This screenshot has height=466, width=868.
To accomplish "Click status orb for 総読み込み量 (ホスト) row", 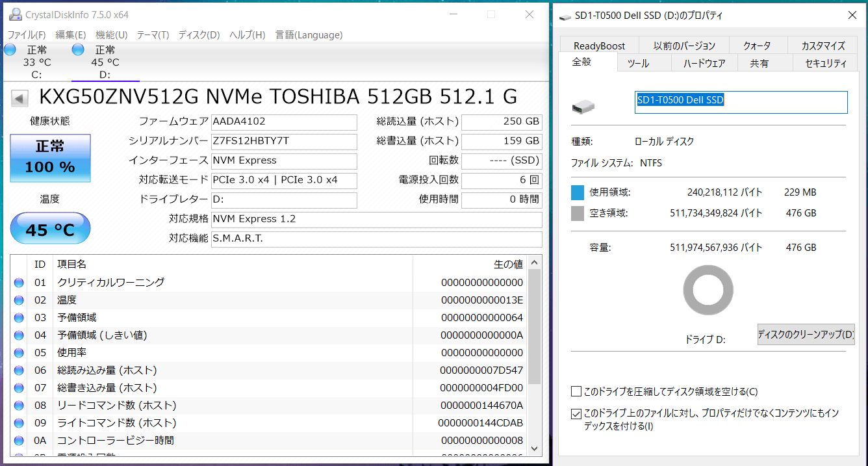I will point(19,370).
